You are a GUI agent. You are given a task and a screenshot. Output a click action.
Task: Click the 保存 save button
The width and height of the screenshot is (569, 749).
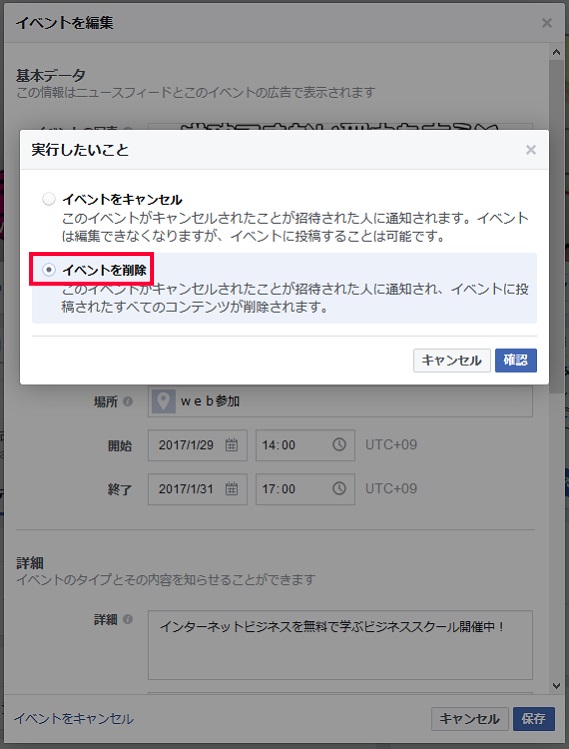(x=534, y=718)
